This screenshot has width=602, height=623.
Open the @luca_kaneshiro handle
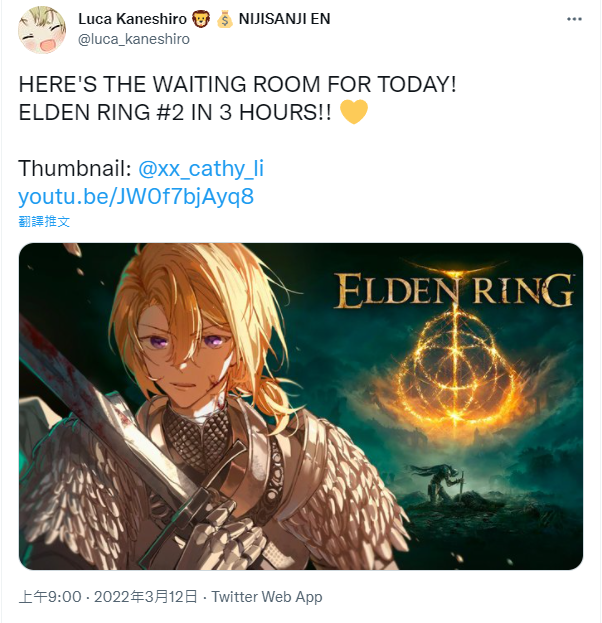pyautogui.click(x=134, y=39)
